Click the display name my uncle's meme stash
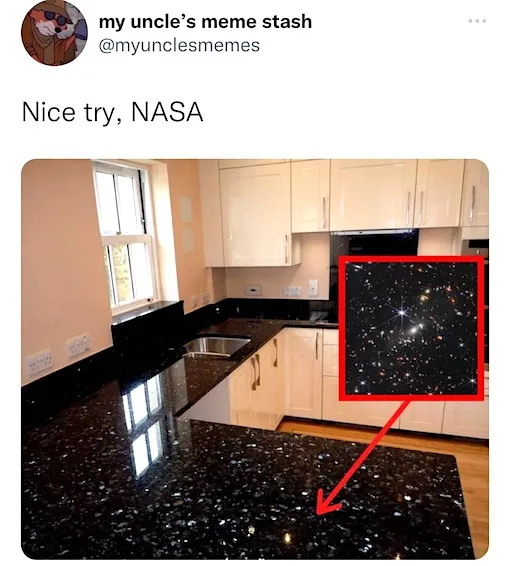 [x=205, y=22]
